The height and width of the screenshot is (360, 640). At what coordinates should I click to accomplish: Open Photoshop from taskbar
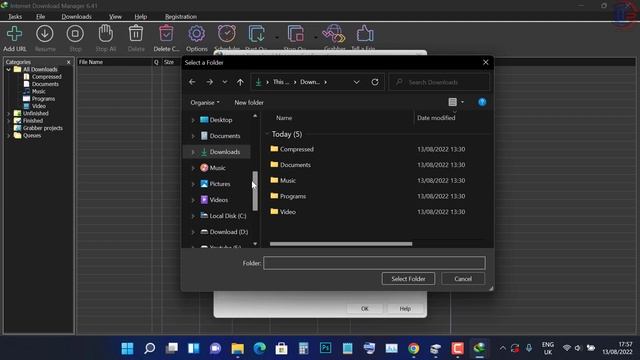point(326,348)
